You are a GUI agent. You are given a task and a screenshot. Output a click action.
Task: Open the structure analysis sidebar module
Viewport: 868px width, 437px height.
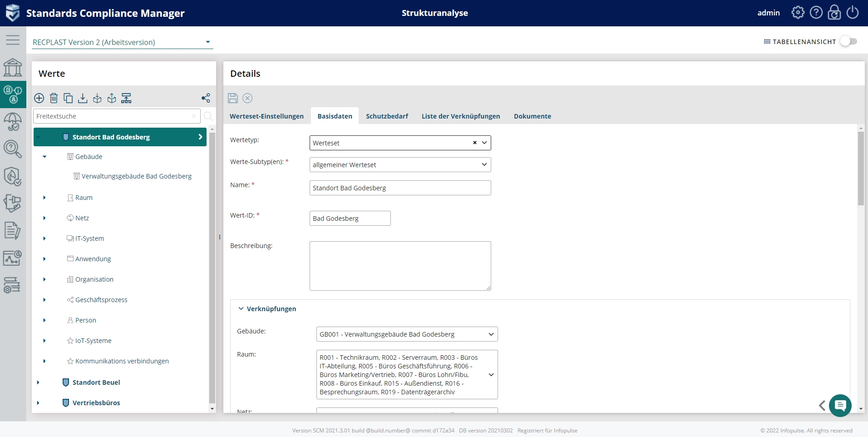[13, 94]
